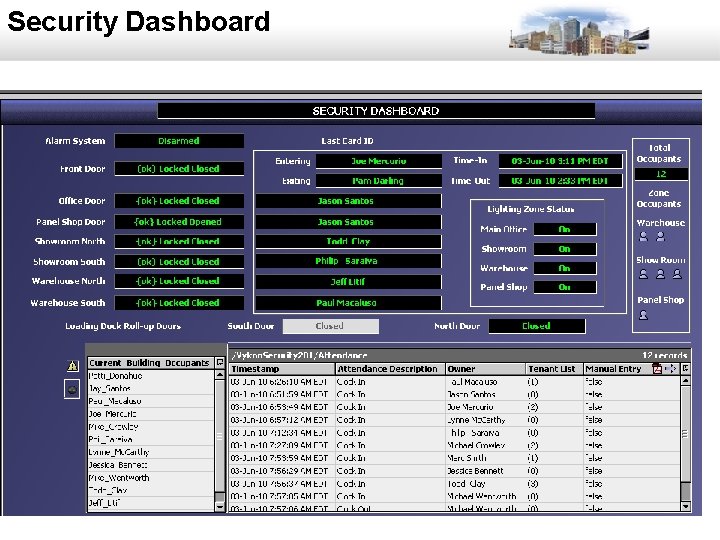This screenshot has height=540, width=720.
Task: Click the 7:27:09 AM timestamp cell
Action: pyautogui.click(x=282, y=445)
